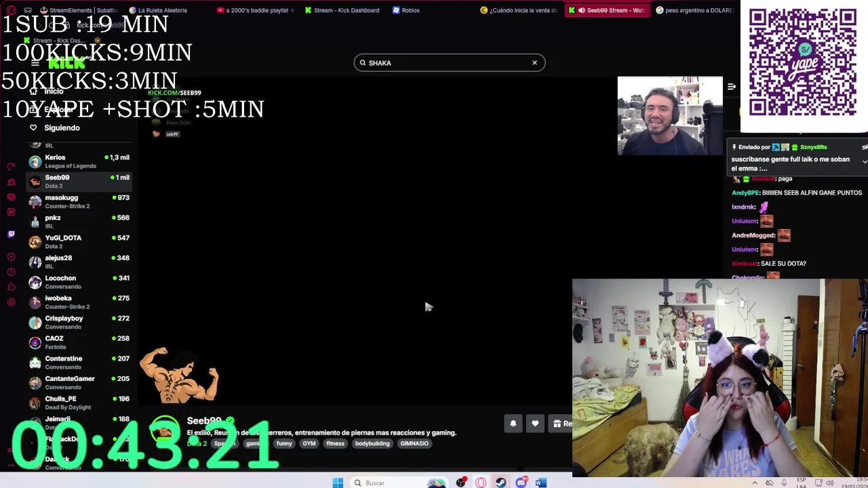868x488 pixels.
Task: Click AndyBPE's chat message username
Action: click(745, 192)
